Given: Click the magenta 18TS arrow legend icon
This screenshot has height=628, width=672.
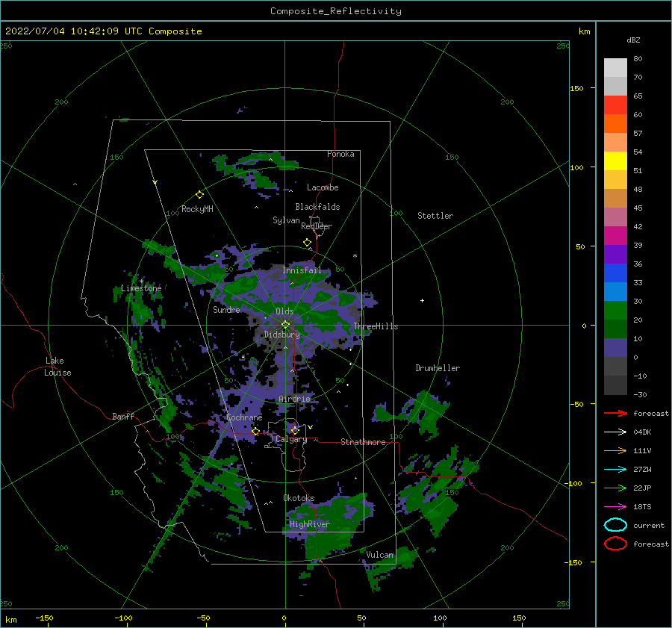Looking at the screenshot, I should click(x=615, y=507).
